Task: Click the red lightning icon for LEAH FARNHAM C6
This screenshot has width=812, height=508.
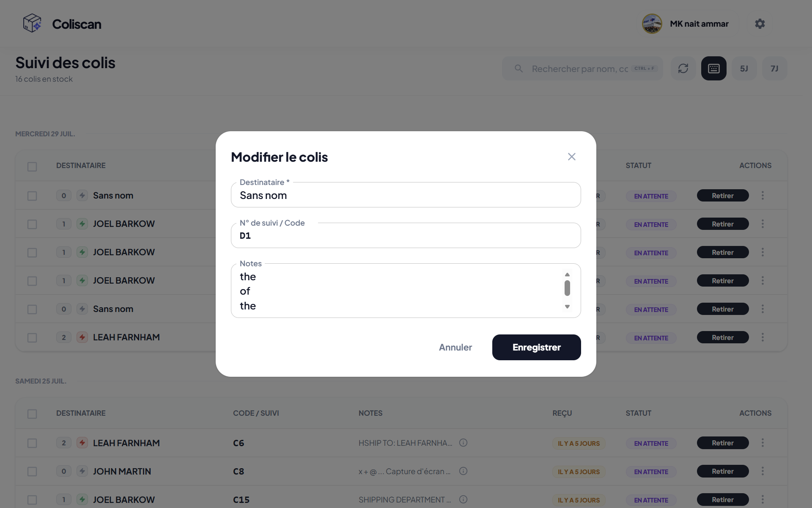Action: pyautogui.click(x=82, y=443)
